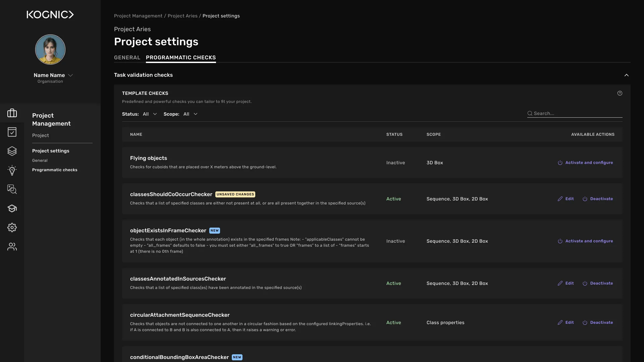This screenshot has width=644, height=362.
Task: Click the help icon in Template Checks
Action: [x=620, y=93]
